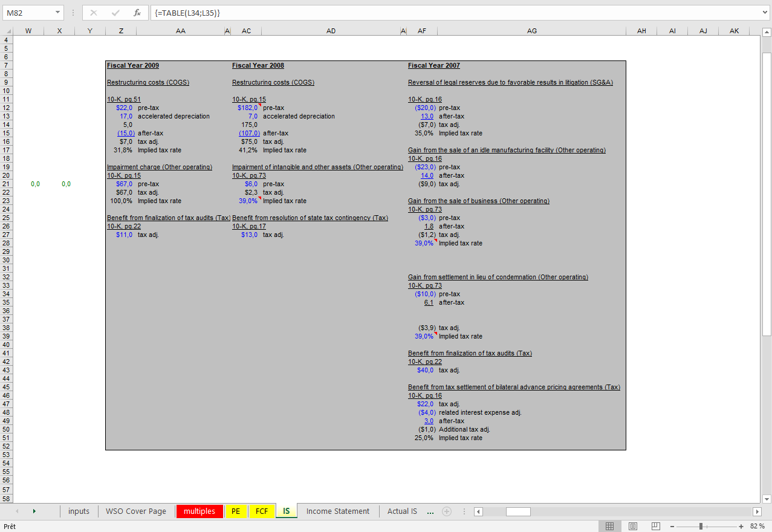Open the Income Statement sheet tab
This screenshot has height=532, width=772.
pyautogui.click(x=338, y=511)
